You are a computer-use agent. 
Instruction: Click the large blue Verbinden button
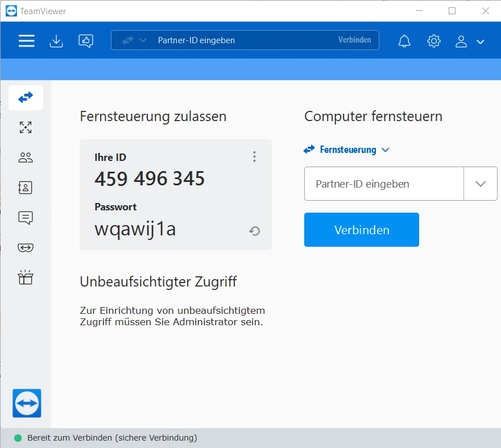[x=361, y=230]
